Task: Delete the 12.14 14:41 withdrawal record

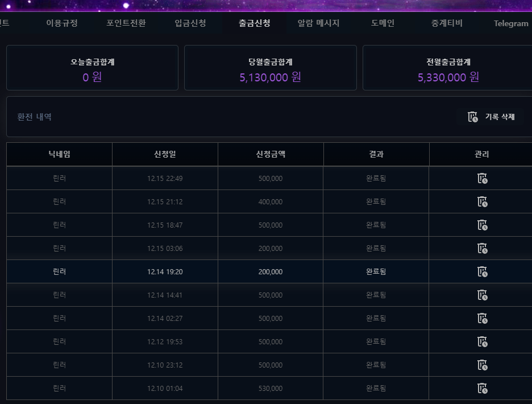Action: 482,295
